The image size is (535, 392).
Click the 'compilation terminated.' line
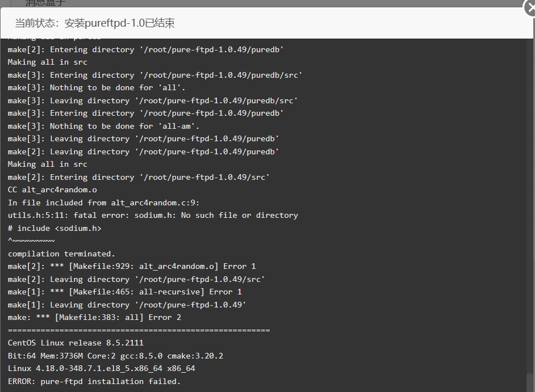61,254
